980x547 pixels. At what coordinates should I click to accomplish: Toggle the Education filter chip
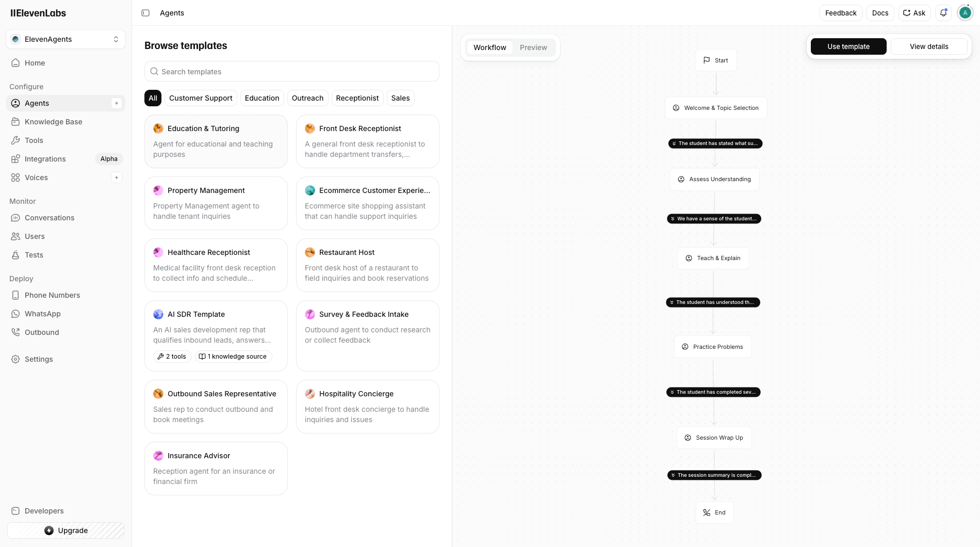point(262,98)
